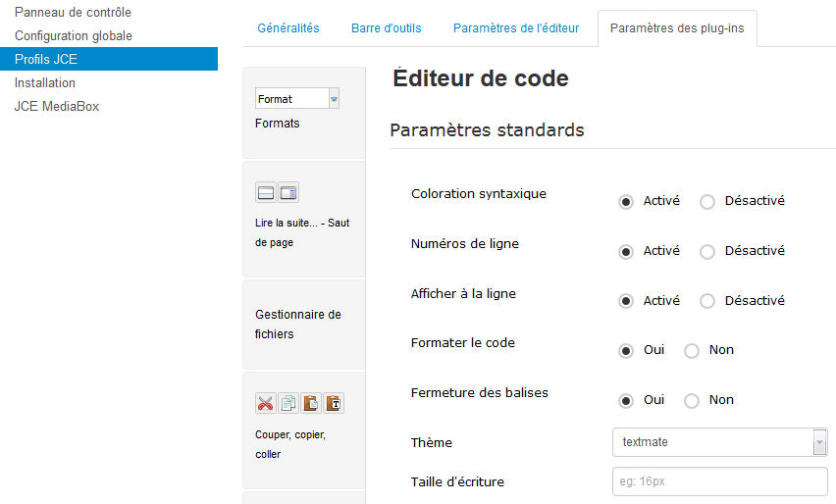Open the Format dropdown
The image size is (836, 504).
point(297,99)
